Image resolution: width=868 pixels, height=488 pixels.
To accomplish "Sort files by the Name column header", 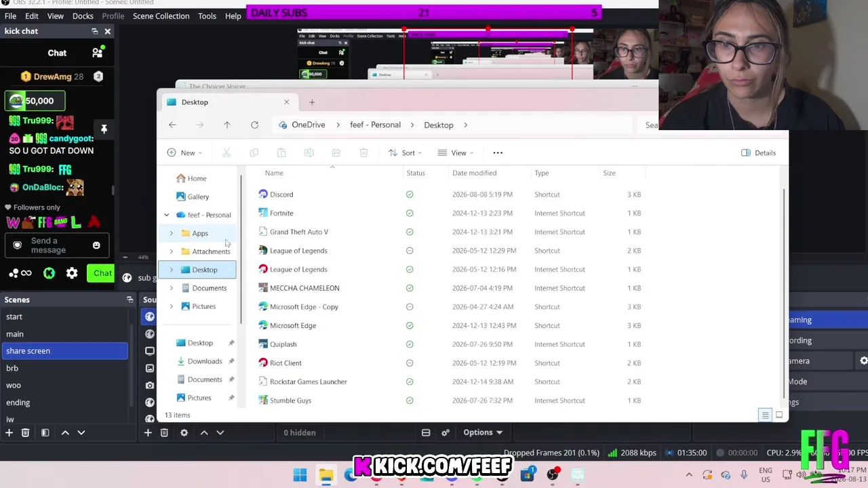I will 274,173.
